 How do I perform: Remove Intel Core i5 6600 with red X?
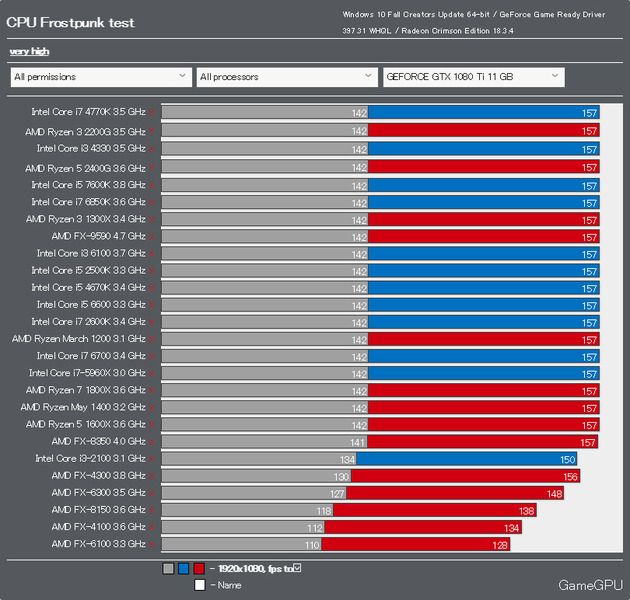[151, 305]
